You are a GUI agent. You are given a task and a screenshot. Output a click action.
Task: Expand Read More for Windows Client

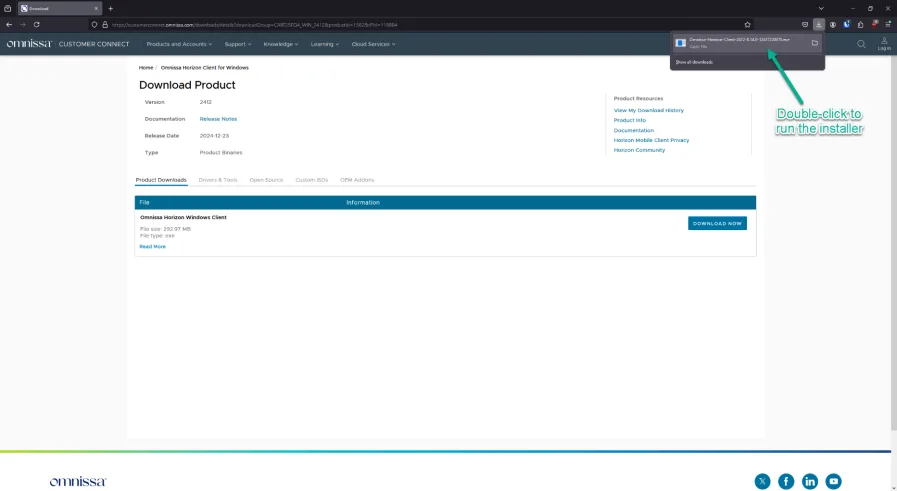pyautogui.click(x=153, y=247)
